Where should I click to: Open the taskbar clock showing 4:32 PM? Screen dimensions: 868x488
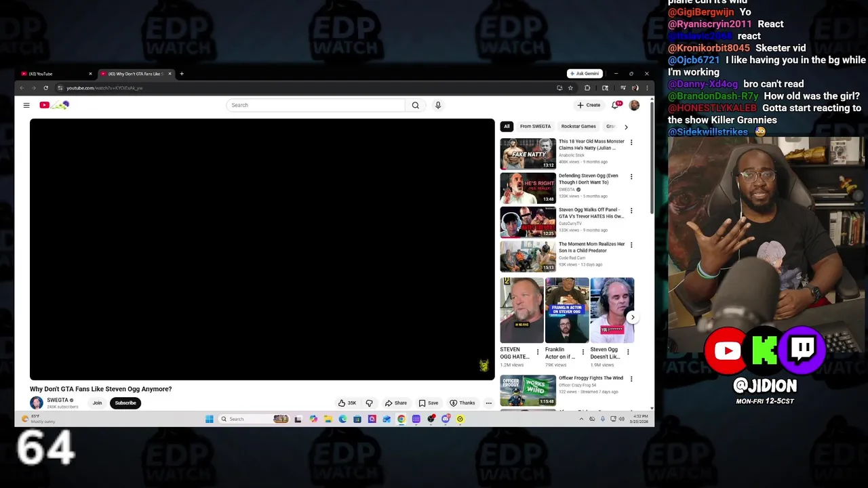click(638, 419)
